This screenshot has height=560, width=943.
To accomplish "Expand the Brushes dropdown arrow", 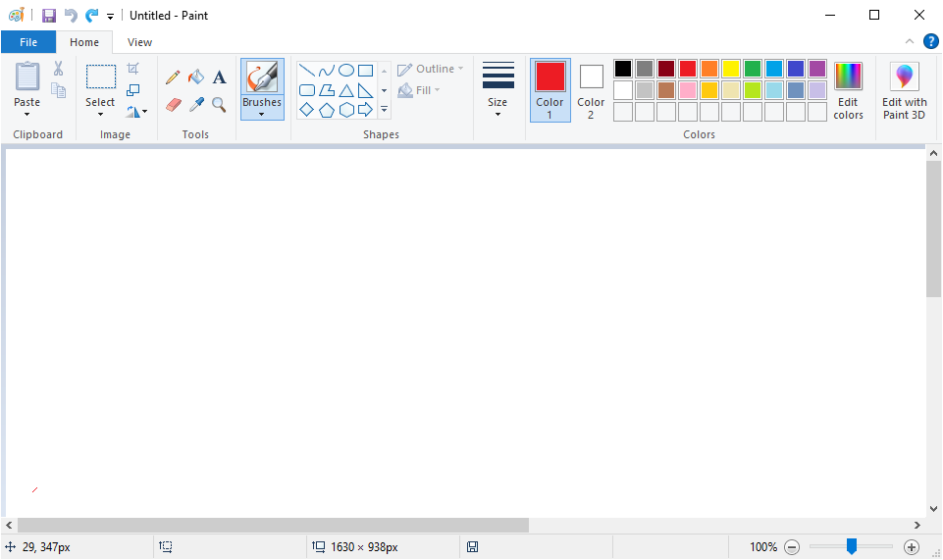I will tap(262, 114).
